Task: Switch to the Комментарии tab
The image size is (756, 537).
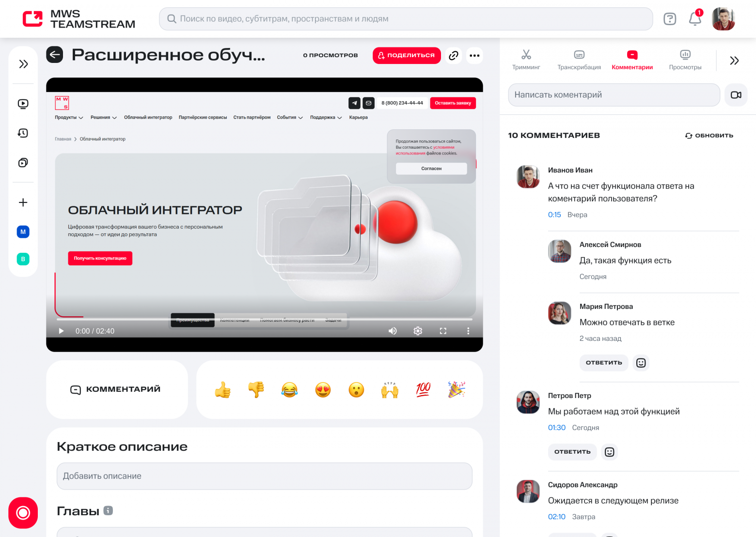Action: point(632,59)
